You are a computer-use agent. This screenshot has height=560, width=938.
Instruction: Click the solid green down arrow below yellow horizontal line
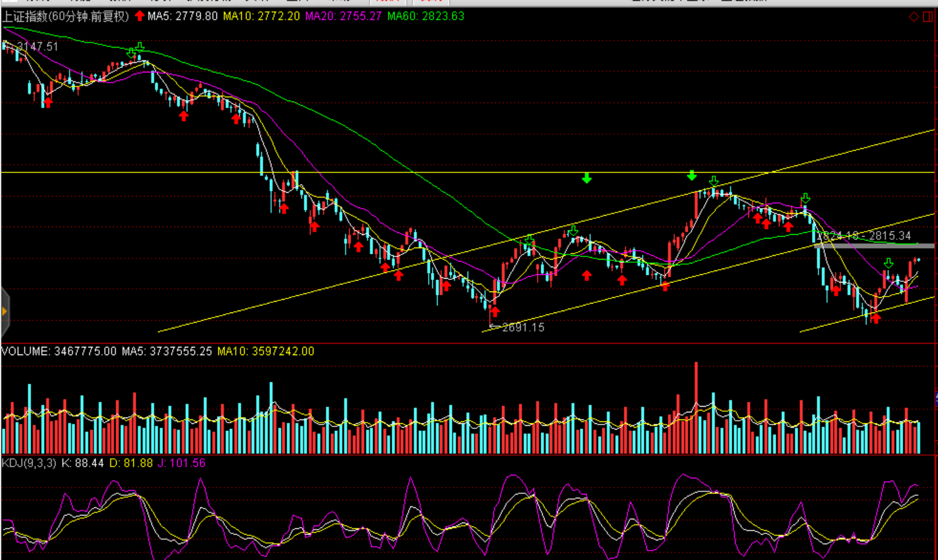586,178
